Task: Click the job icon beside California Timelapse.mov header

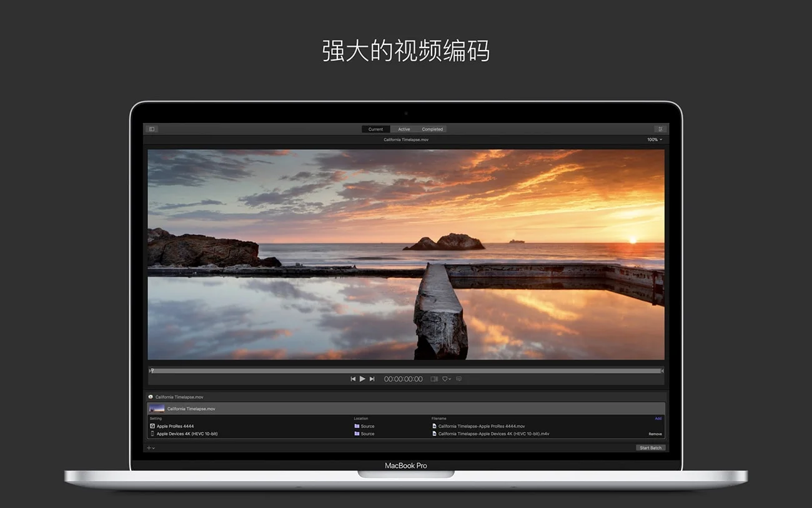Action: [x=150, y=397]
